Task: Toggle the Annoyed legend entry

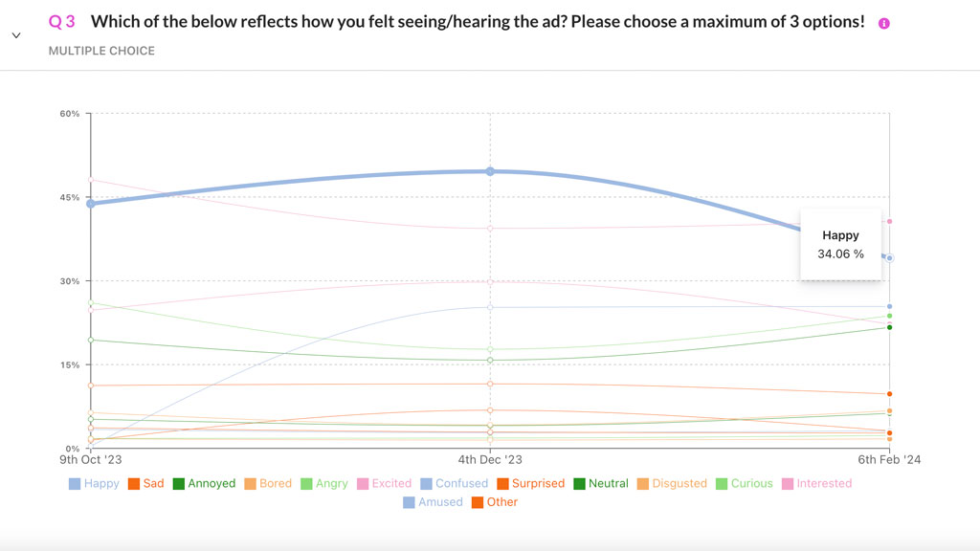Action: pyautogui.click(x=204, y=484)
